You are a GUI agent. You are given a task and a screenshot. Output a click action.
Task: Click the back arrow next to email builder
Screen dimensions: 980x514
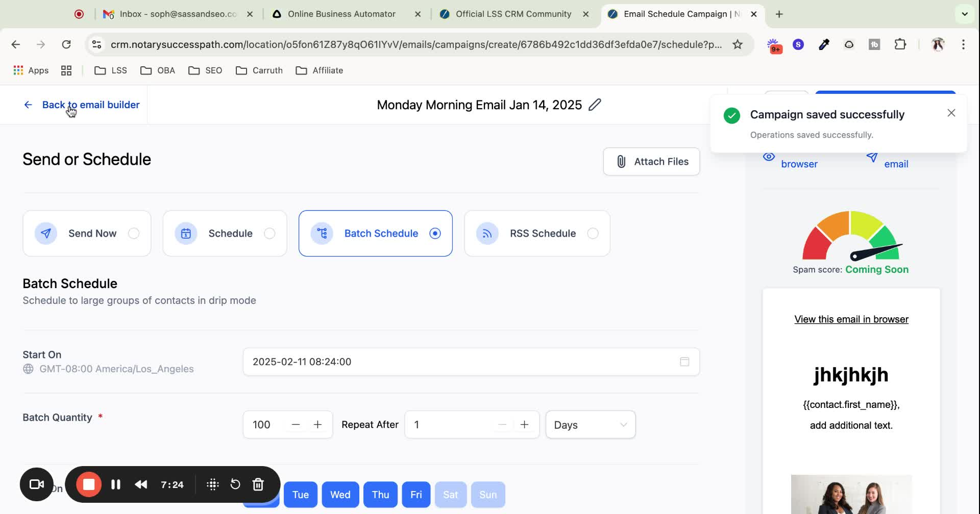(x=28, y=105)
